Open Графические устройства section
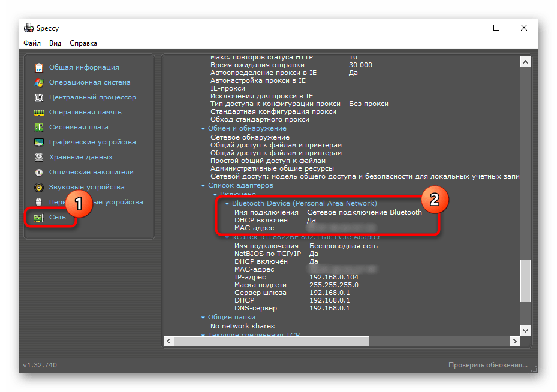The image size is (557, 392). pos(92,142)
